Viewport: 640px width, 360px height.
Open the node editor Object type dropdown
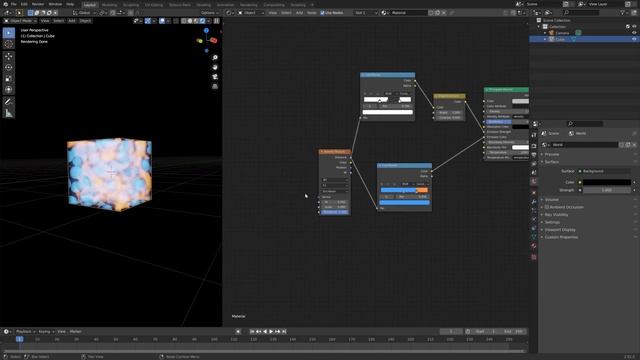[251, 13]
